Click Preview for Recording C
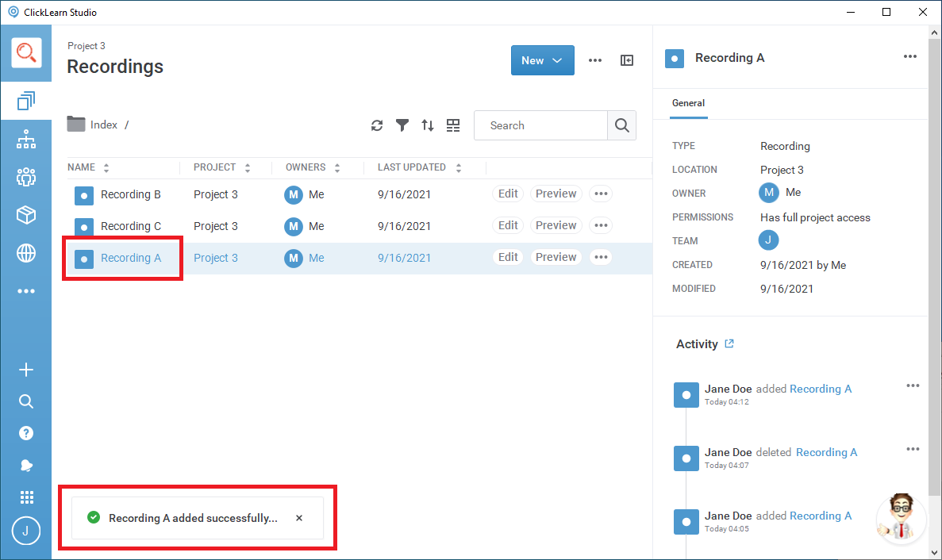Viewport: 942px width, 560px height. click(x=556, y=226)
